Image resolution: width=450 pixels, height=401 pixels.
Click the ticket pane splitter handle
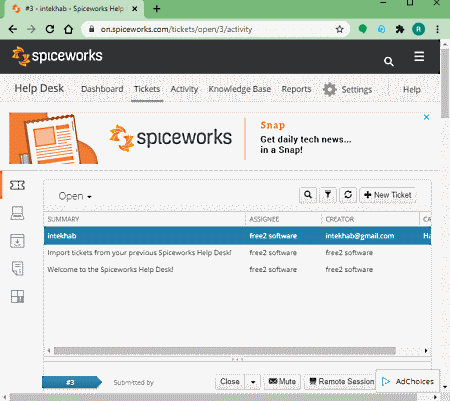[237, 360]
